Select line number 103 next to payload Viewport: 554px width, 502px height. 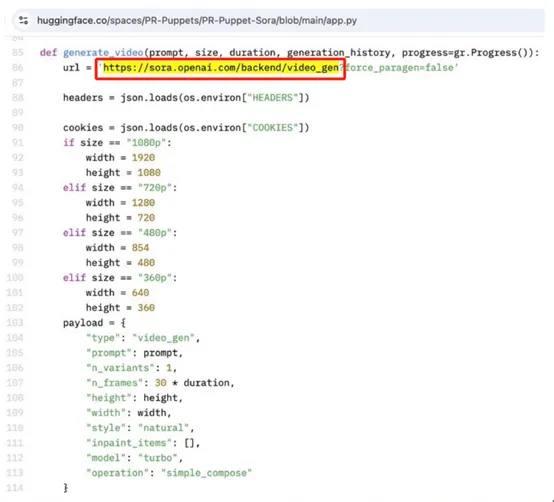(15, 323)
